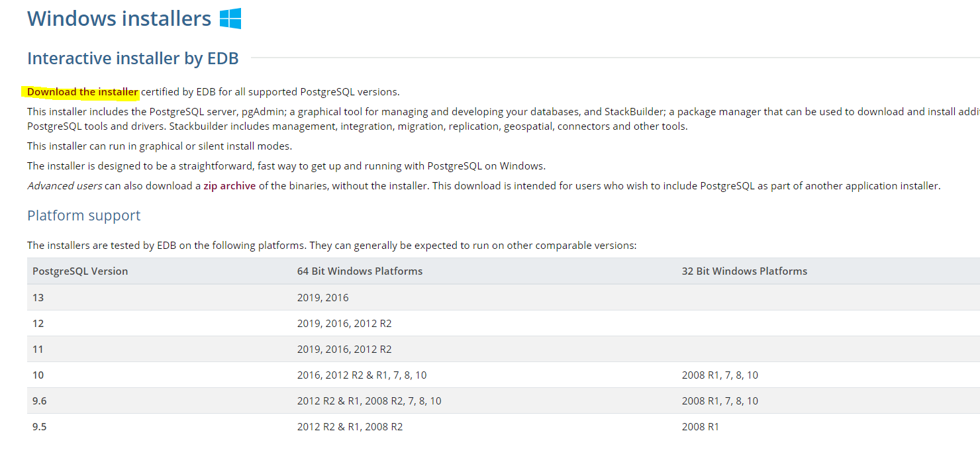This screenshot has height=472, width=980.
Task: Select version cell '11' in table
Action: [38, 349]
